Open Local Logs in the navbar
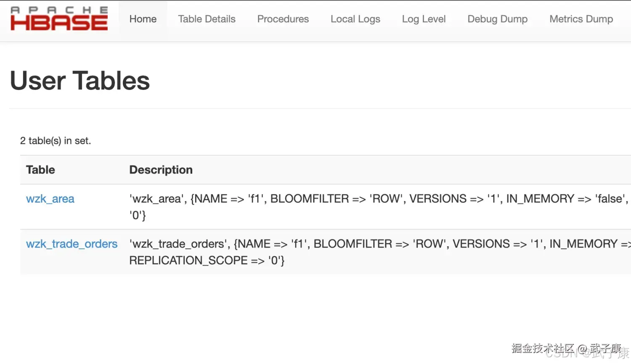Screen dimensions: 631x364 click(355, 19)
